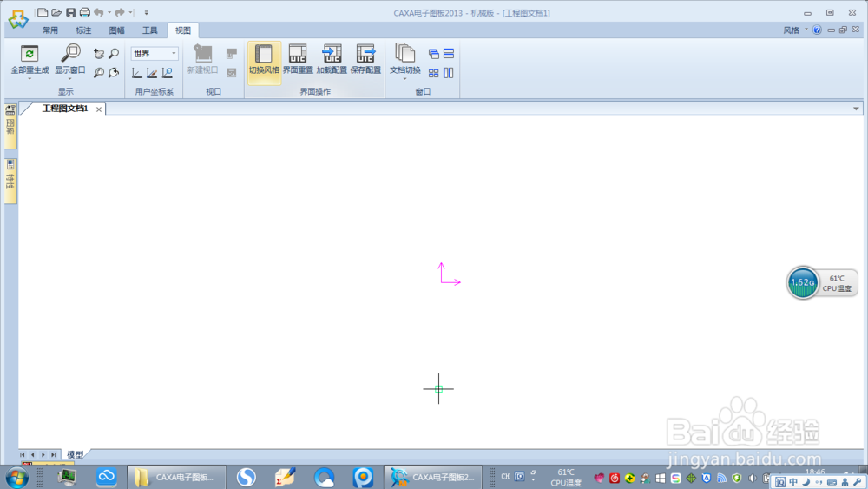
Task: Switch to the 标注 ribbon tab
Action: (83, 30)
